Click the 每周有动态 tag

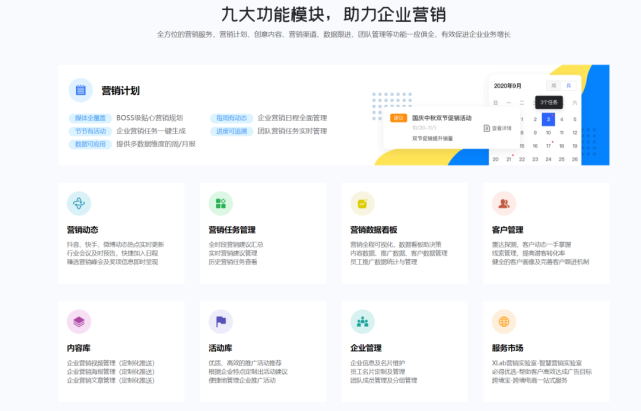point(231,118)
